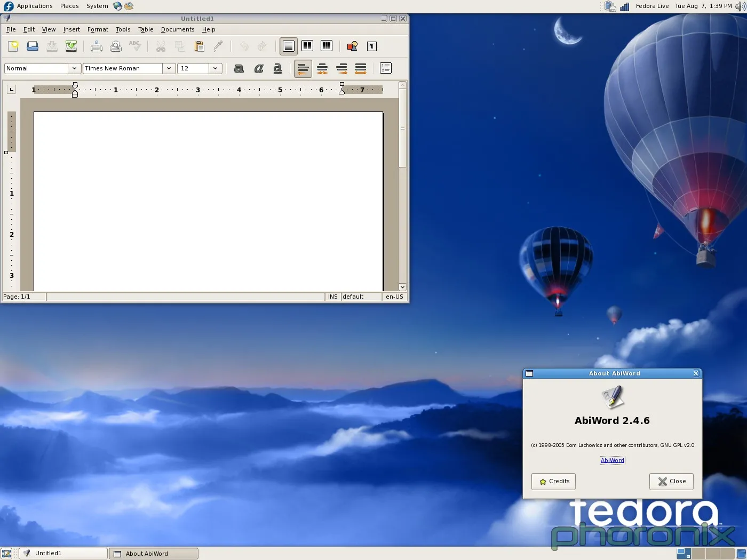Click the Open document icon

[33, 46]
